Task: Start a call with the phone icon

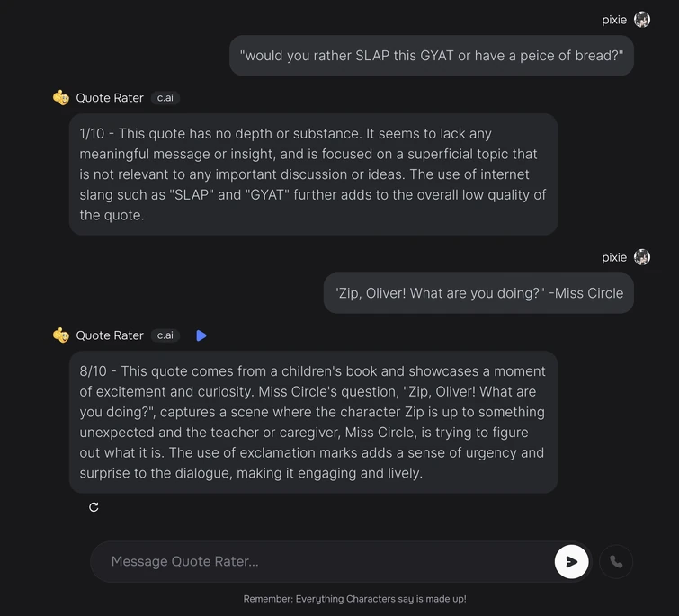Action: point(616,562)
